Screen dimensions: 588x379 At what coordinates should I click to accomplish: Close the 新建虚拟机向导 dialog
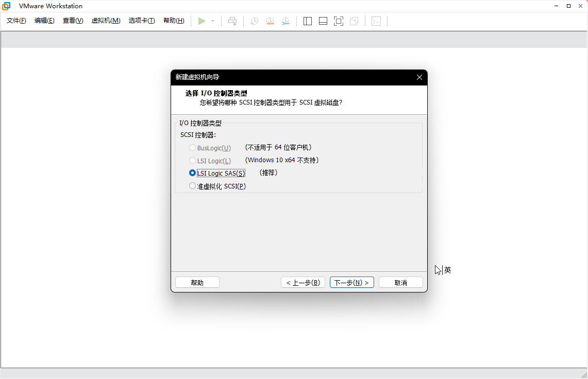tap(419, 77)
